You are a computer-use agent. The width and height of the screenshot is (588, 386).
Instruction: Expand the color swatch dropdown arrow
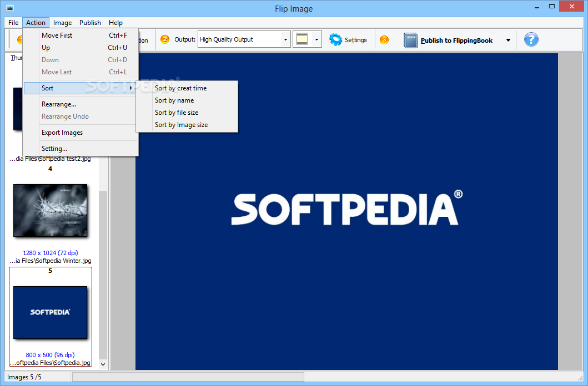tap(316, 39)
